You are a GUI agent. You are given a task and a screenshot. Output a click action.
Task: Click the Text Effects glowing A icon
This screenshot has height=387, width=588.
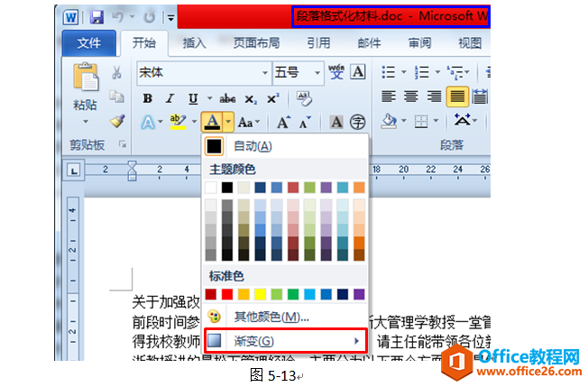(148, 122)
